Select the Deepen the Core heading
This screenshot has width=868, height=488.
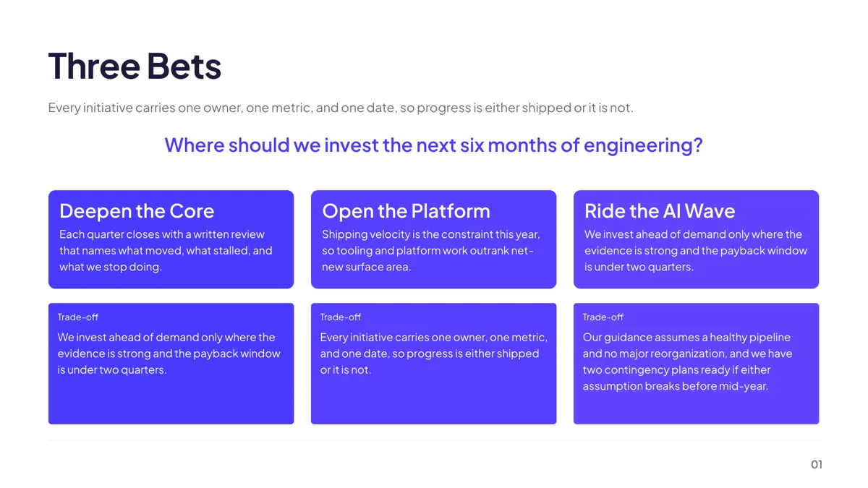[137, 211]
